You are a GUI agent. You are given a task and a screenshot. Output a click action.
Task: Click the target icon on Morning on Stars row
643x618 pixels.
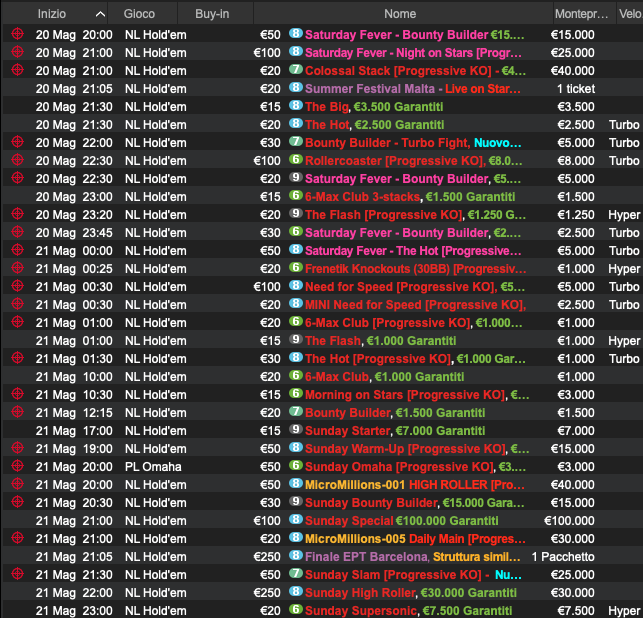point(17,394)
